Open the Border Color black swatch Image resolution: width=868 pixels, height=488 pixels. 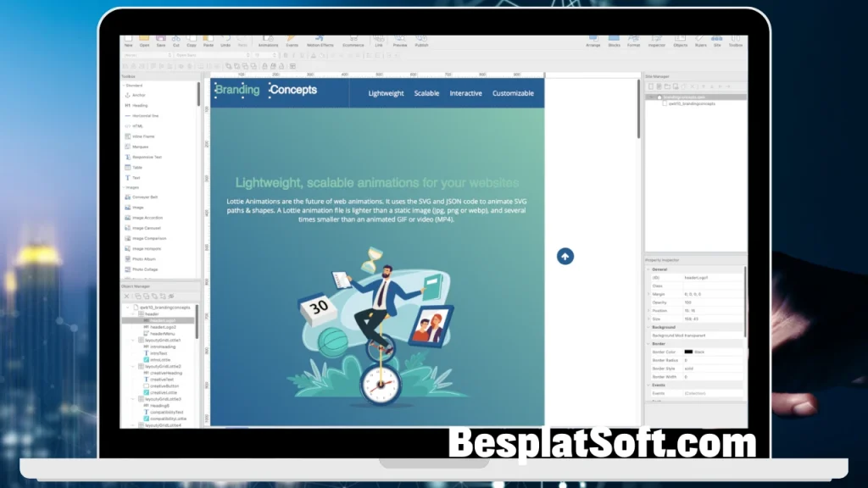688,352
